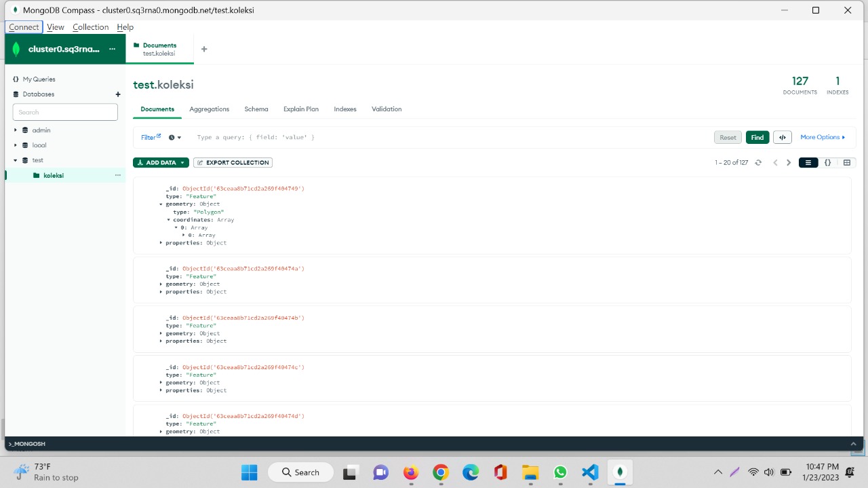Select the Documents tab
Viewport: 868px width, 488px height.
click(x=157, y=109)
